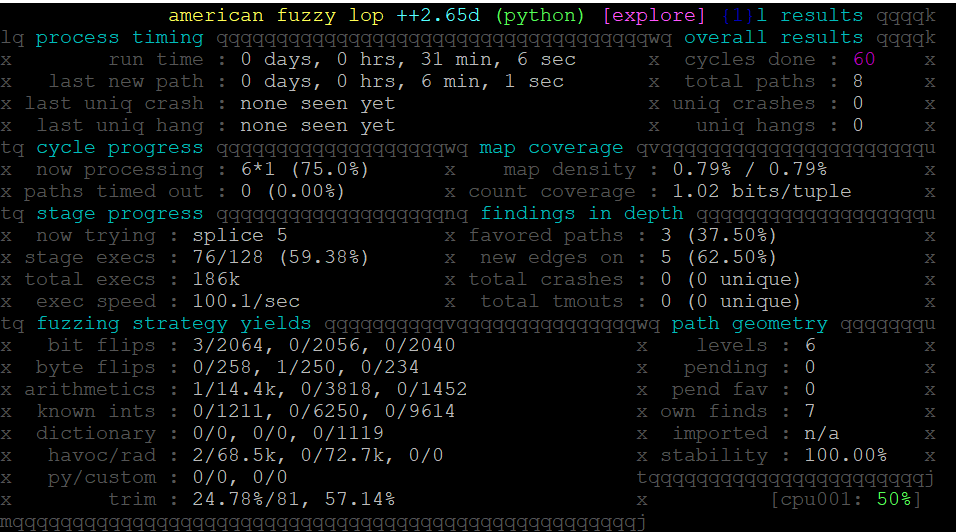Click the pending value '0'
The height and width of the screenshot is (532, 956).
[810, 367]
